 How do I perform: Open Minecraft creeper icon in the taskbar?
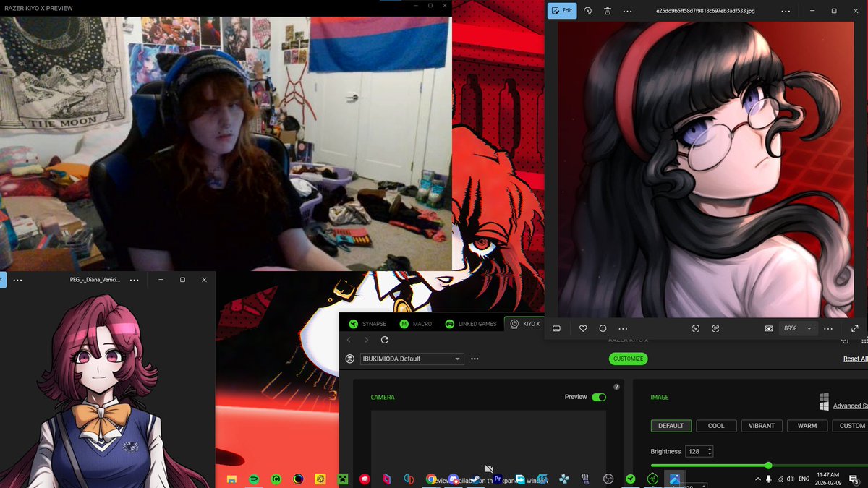tap(343, 479)
